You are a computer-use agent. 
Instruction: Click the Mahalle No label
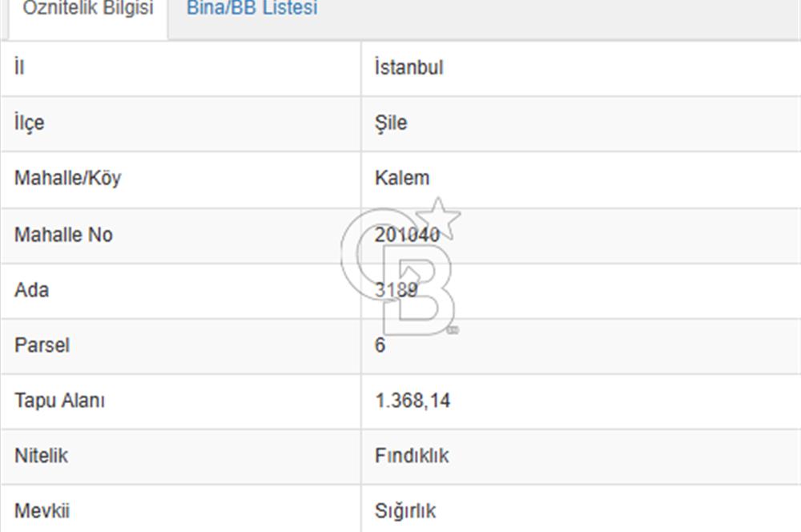click(63, 235)
